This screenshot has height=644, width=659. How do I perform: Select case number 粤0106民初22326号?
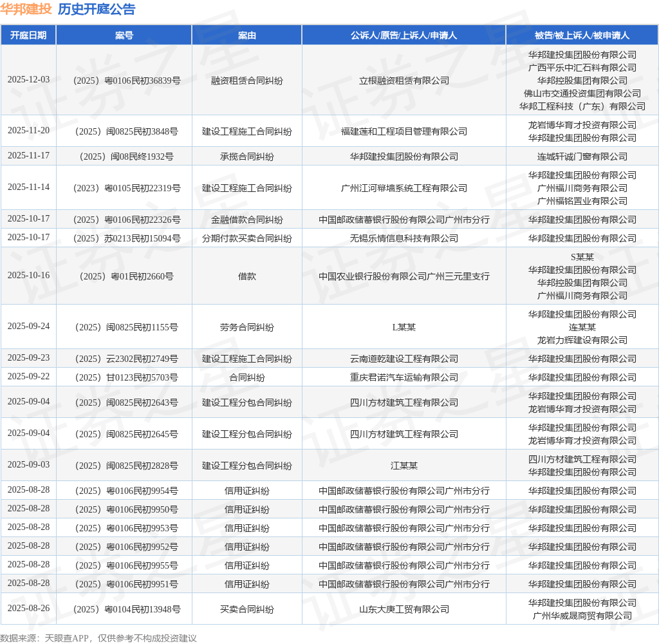click(127, 220)
